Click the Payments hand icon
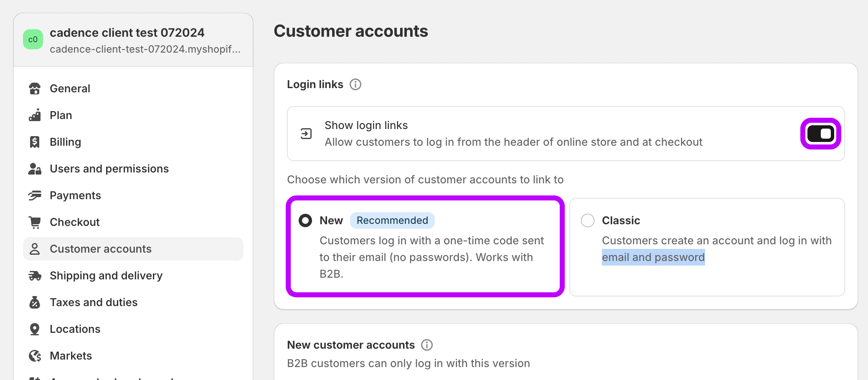Screen dimensions: 868x380 (35, 195)
